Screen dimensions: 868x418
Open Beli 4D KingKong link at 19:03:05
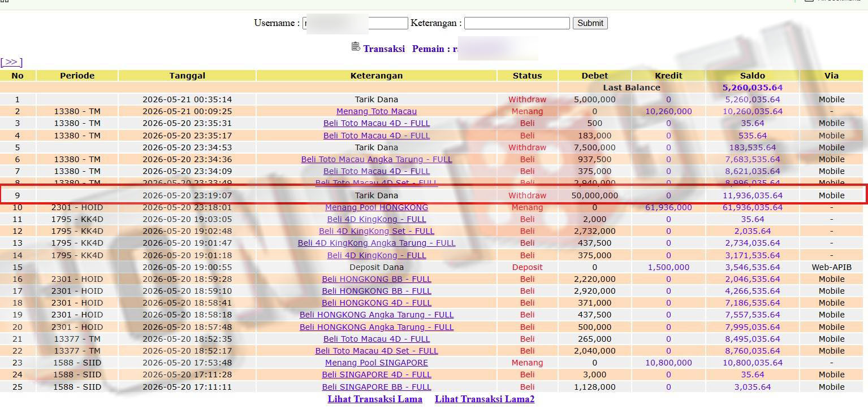tap(377, 219)
